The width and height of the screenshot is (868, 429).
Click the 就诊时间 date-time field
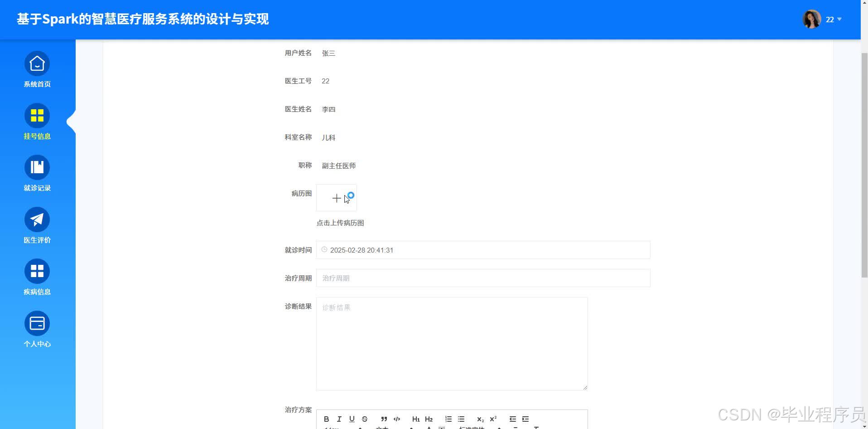482,250
